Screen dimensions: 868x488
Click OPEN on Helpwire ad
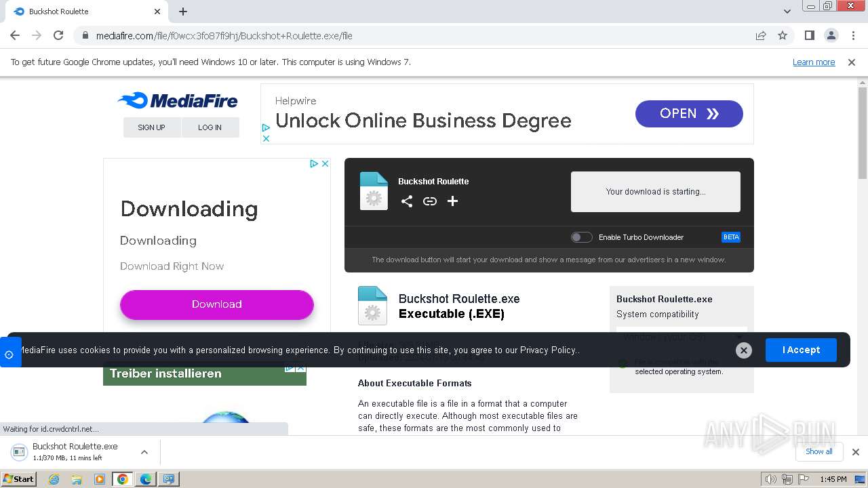coord(689,114)
